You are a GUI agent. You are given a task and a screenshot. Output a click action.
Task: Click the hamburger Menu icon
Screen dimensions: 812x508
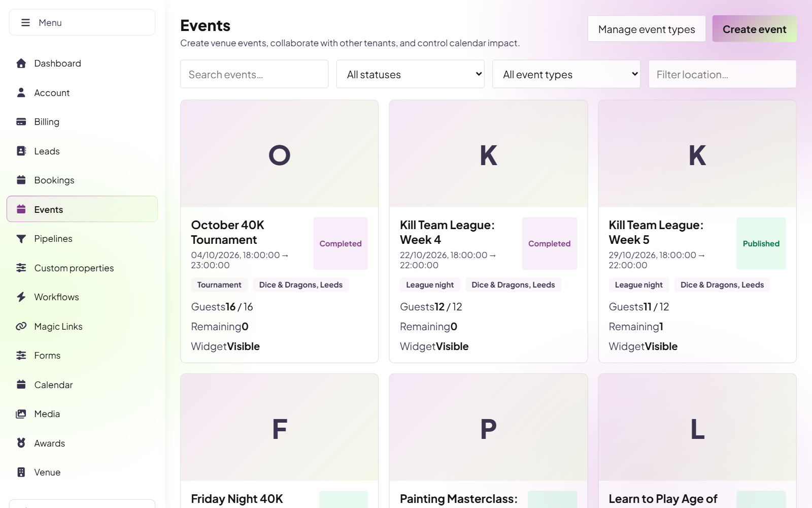25,23
